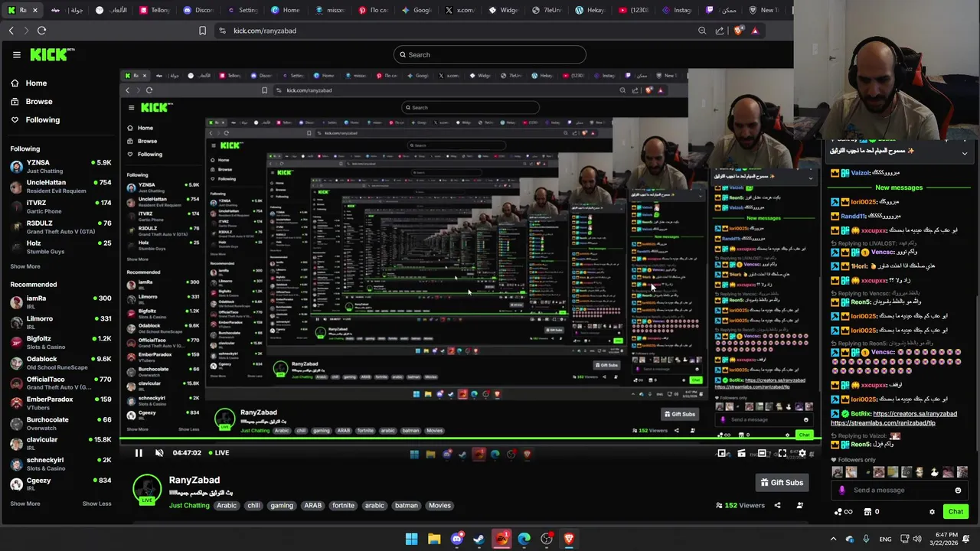
Task: Open Lilmorro recommended channel
Action: [x=60, y=322]
